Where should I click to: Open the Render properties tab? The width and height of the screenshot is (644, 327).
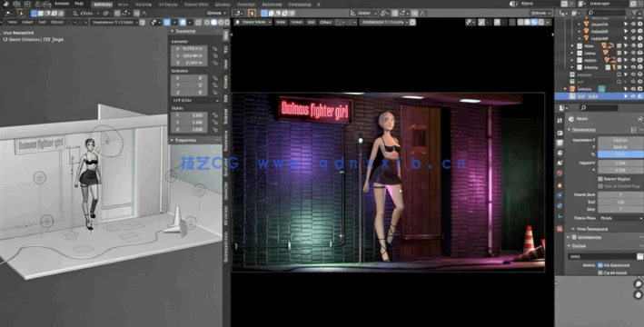[560, 134]
